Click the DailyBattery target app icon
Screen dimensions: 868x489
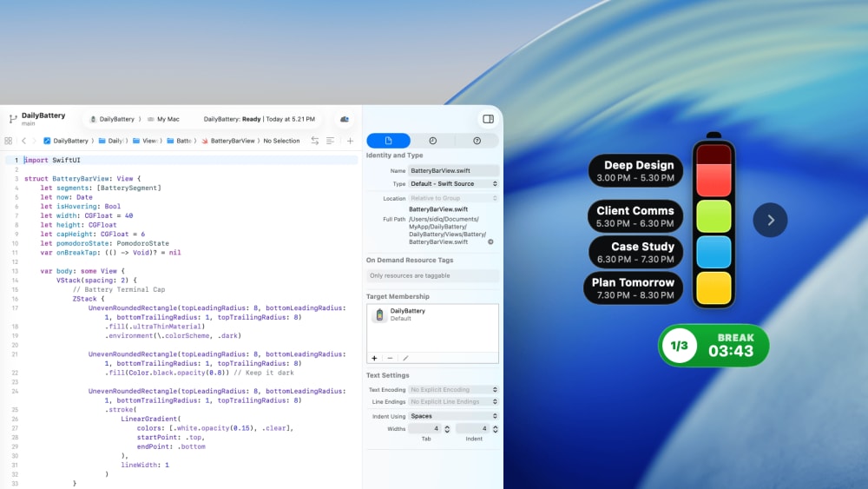click(x=379, y=314)
